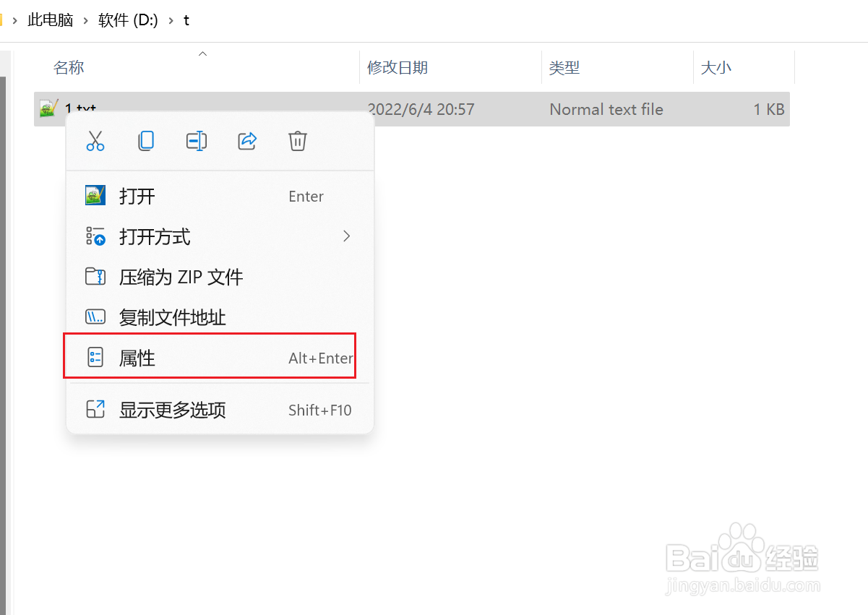Click the Copy icon
This screenshot has width=868, height=615.
click(146, 141)
